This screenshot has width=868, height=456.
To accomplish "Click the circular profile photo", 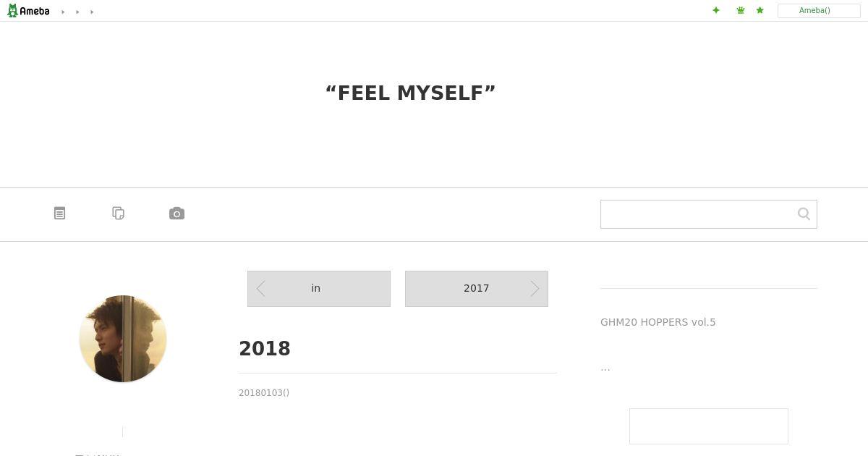I will (x=123, y=339).
